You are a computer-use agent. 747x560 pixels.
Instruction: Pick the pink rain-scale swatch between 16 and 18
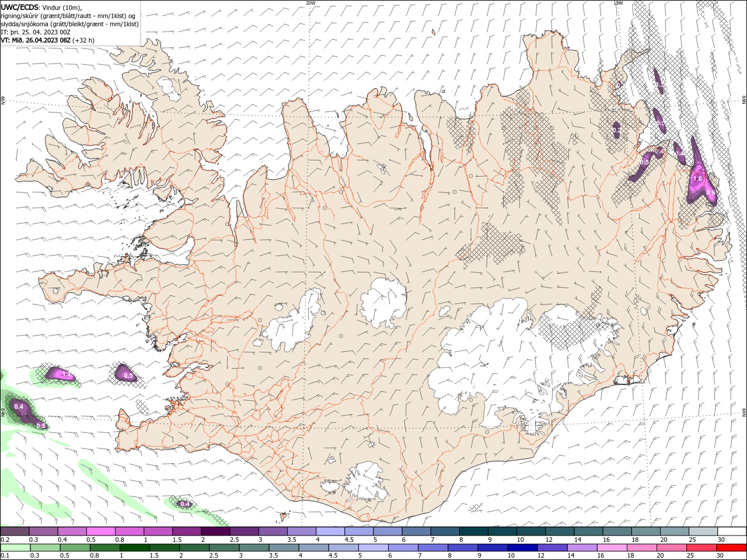point(613,548)
